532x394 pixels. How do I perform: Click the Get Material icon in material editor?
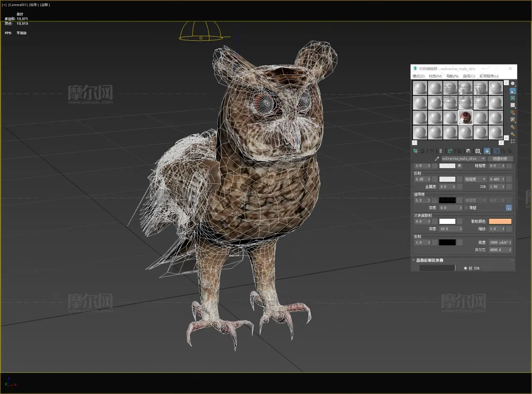pos(415,151)
